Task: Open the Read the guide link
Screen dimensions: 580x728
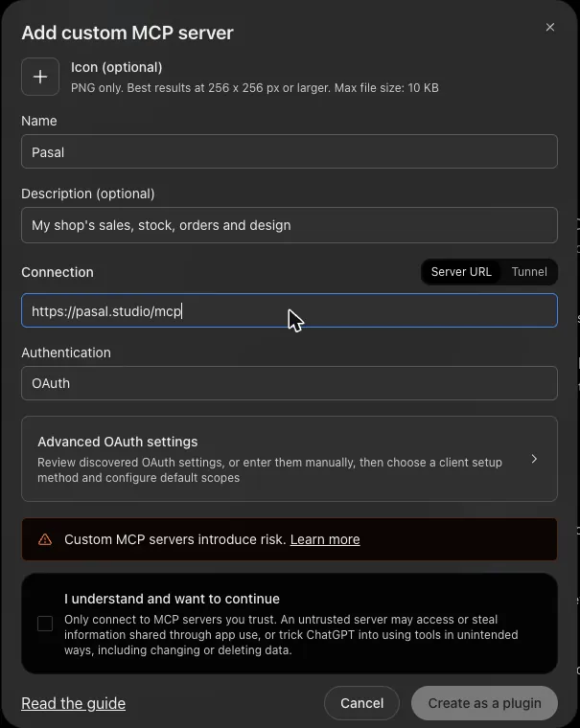Action: click(x=74, y=703)
